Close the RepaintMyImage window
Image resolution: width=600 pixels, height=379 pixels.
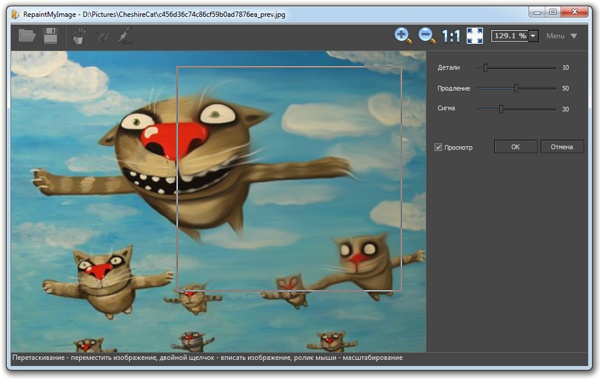tap(574, 12)
